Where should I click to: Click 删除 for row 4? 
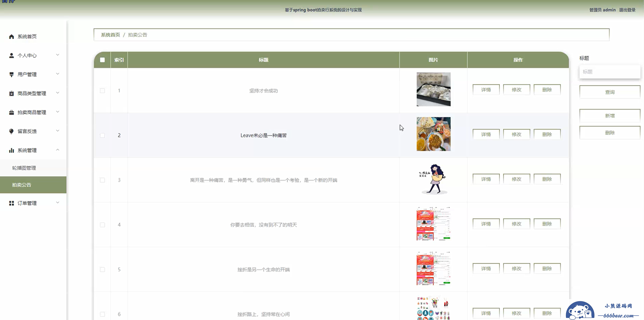point(547,224)
